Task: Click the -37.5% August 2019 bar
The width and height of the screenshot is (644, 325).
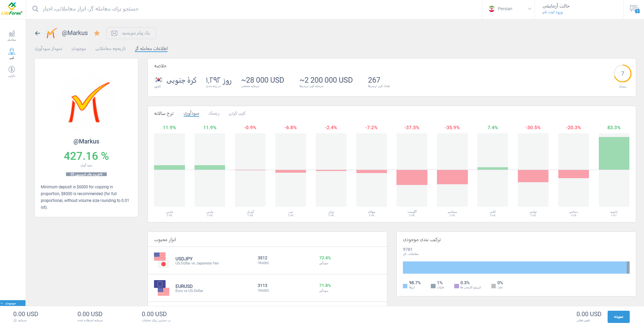Action: (x=412, y=177)
